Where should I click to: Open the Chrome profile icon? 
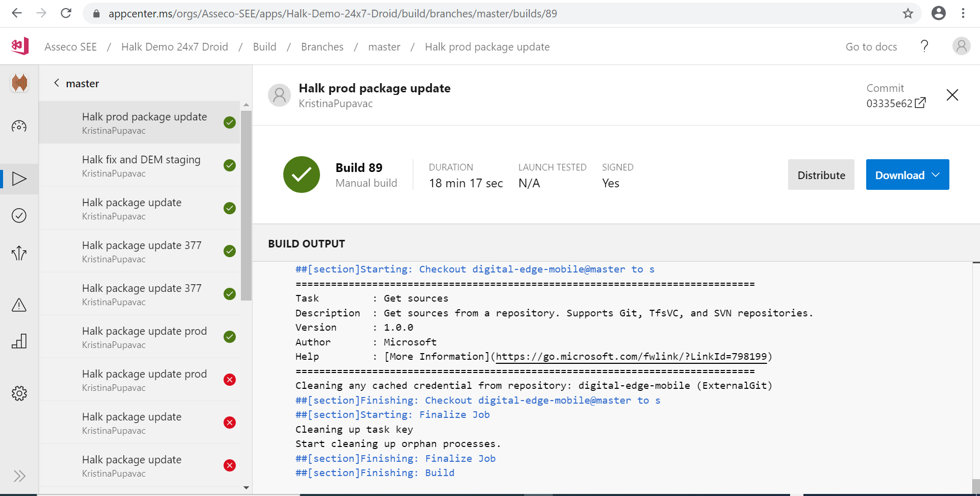(938, 13)
